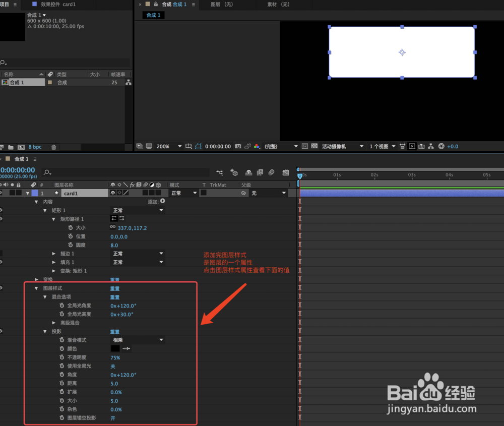Screen dimensions: 504x426
Task: Click constrain proportions link for 大小
Action: click(x=112, y=227)
